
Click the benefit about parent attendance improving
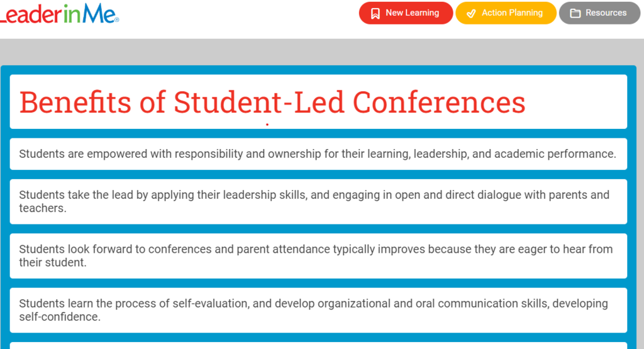(x=318, y=256)
